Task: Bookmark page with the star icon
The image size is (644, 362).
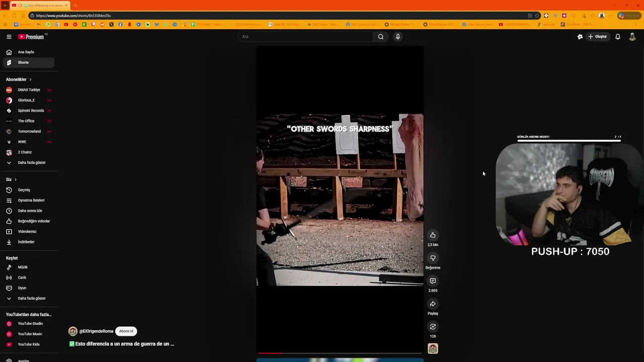Action: click(x=537, y=16)
